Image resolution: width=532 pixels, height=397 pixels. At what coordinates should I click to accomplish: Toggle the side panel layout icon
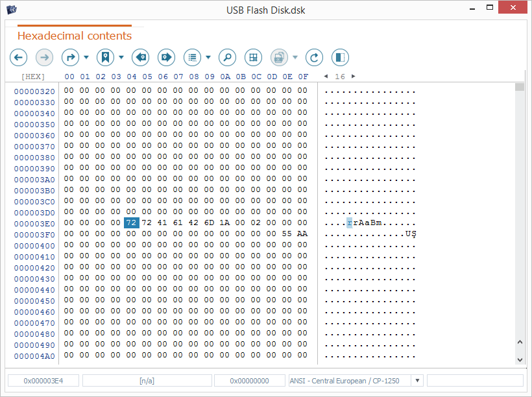point(340,57)
